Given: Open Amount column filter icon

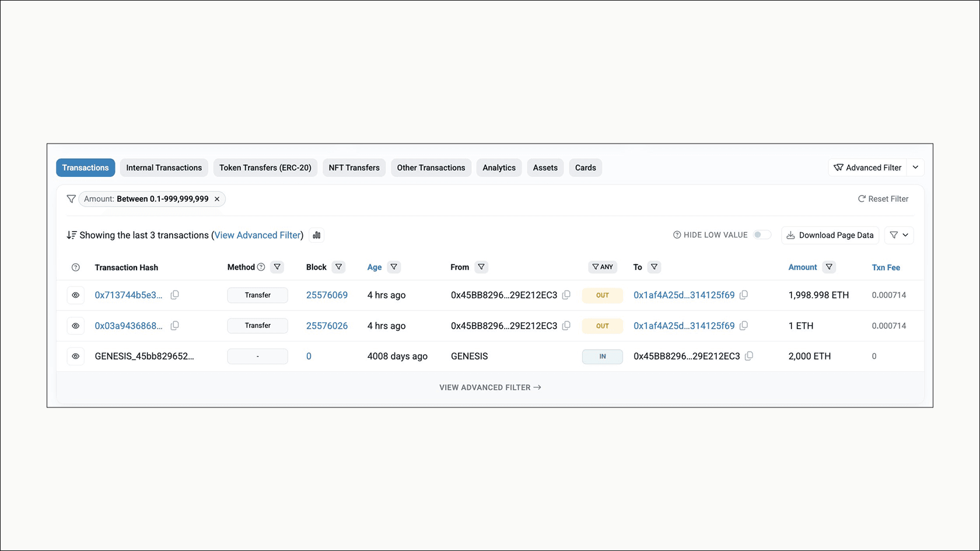Looking at the screenshot, I should click(829, 267).
